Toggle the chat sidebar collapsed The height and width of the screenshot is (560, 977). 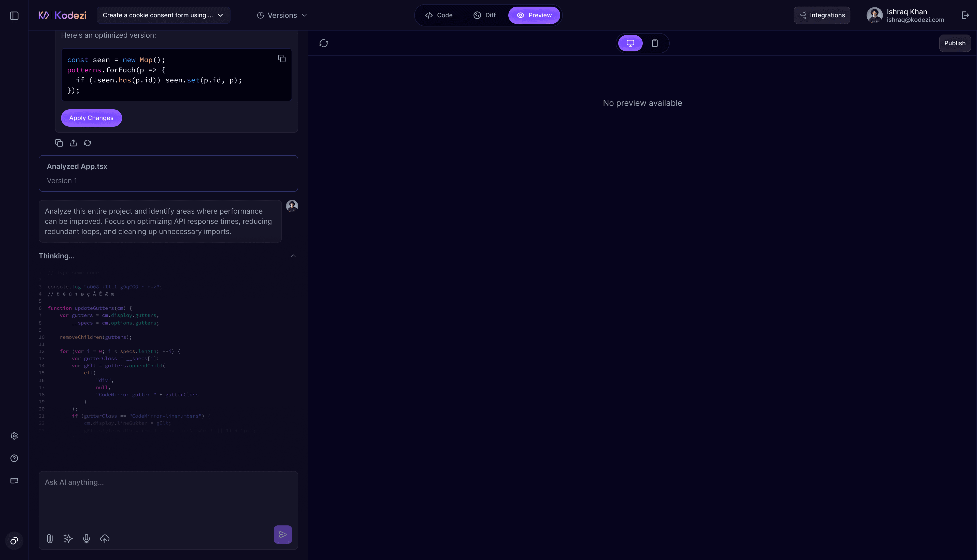14,15
